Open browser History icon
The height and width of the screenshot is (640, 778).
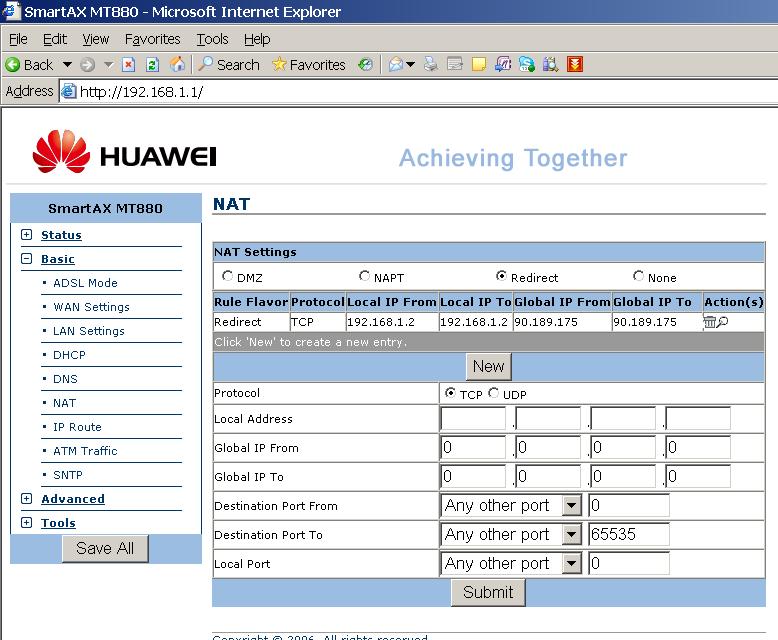(366, 64)
